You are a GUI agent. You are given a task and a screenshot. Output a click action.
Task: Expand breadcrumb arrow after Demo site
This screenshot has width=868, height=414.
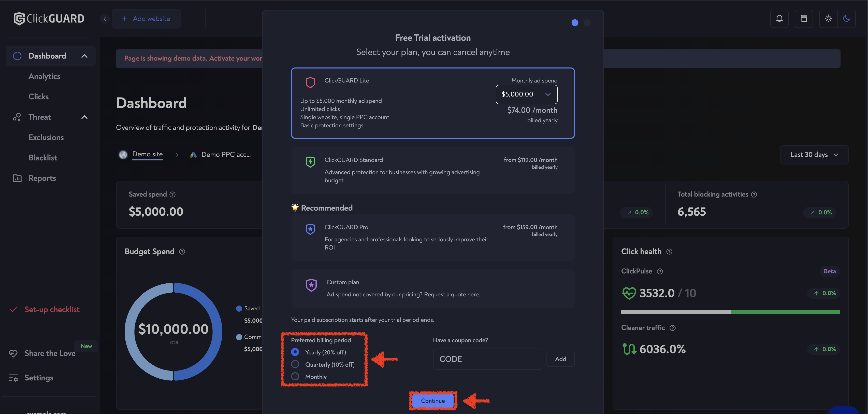(x=177, y=155)
